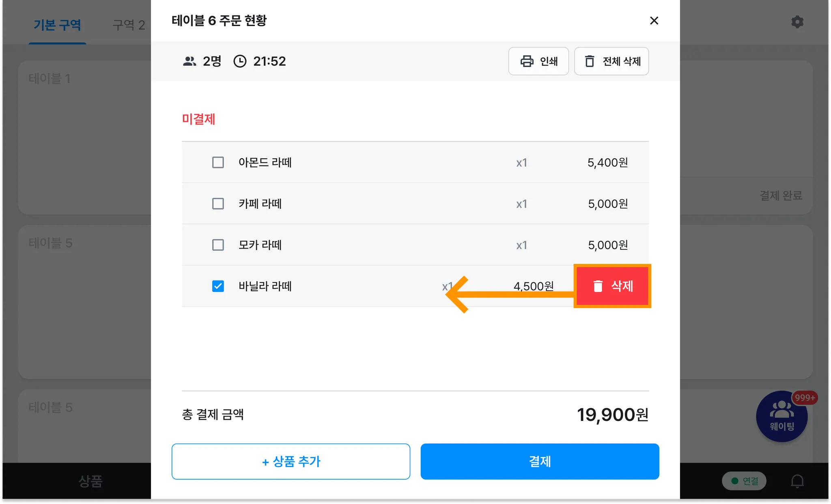Click the + 상품 추가 button
This screenshot has height=504, width=831.
291,461
